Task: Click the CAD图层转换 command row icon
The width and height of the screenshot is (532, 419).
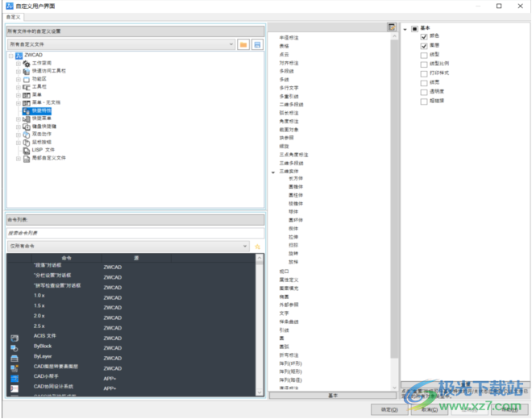Action: point(15,368)
